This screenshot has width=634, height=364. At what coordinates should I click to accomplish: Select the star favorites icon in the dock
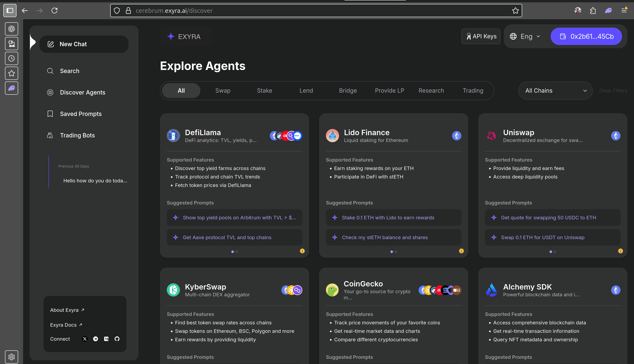pos(11,73)
